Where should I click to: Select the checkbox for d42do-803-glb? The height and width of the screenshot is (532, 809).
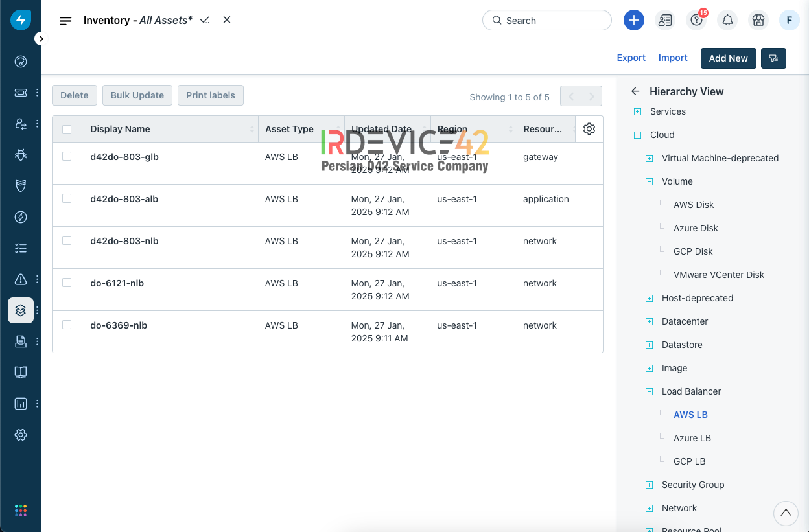(x=67, y=156)
